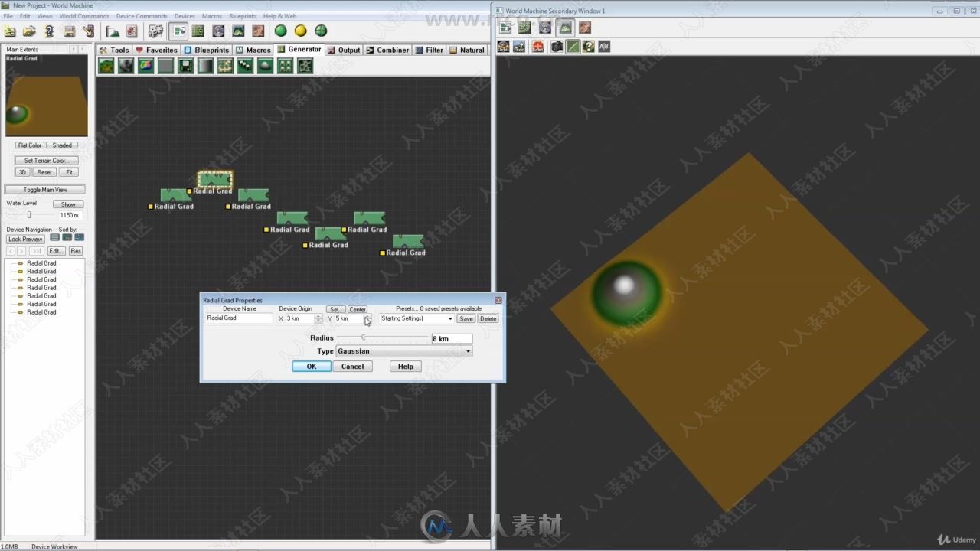Click the yellow sphere status button
980x551 pixels.
(x=301, y=31)
